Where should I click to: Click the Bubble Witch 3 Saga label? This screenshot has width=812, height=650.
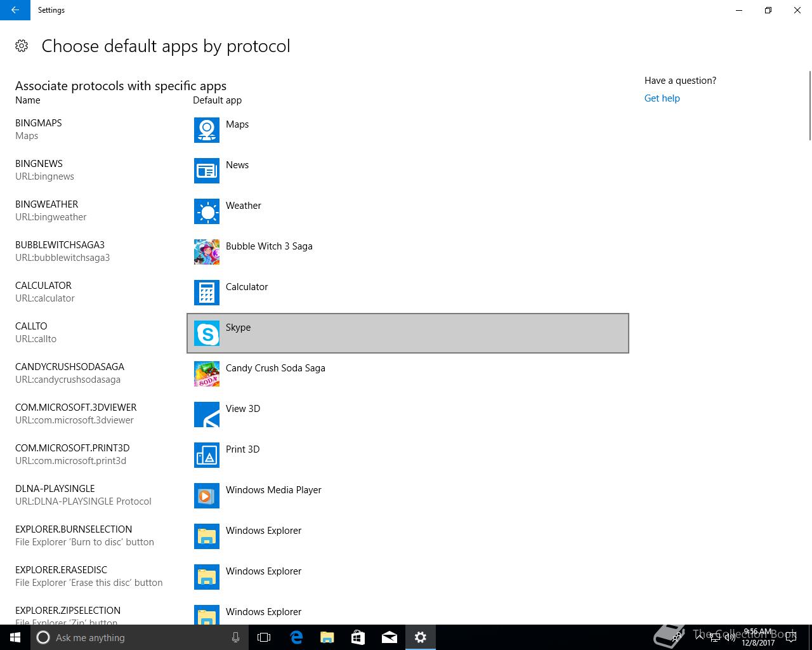[269, 246]
